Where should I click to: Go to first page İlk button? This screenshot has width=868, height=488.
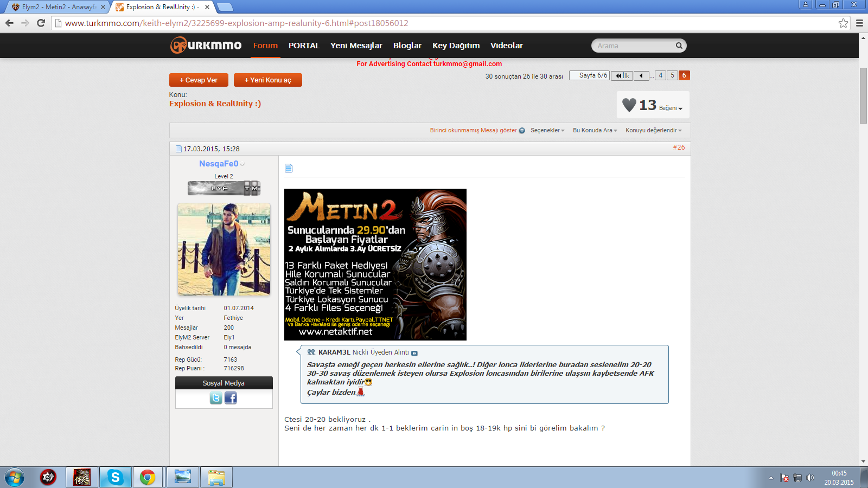[622, 75]
